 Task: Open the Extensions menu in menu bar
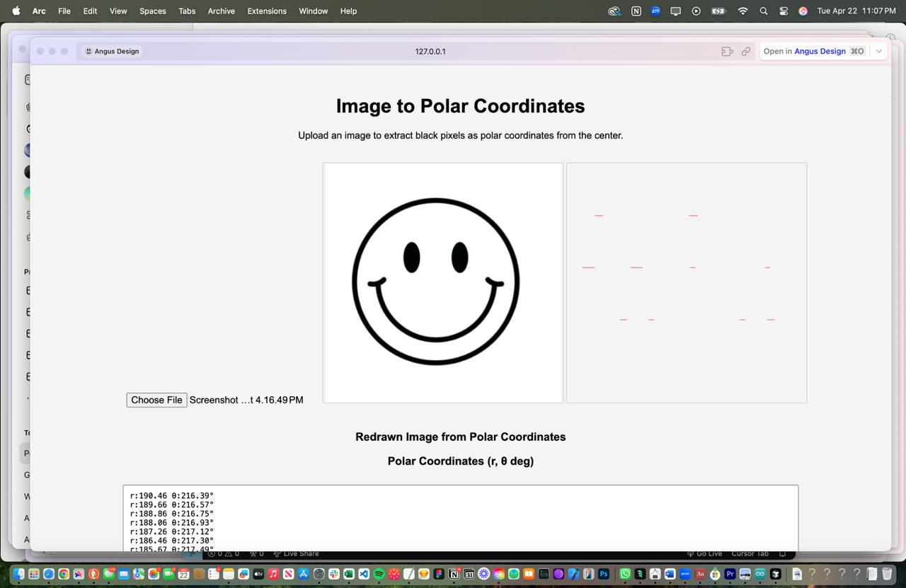[267, 11]
